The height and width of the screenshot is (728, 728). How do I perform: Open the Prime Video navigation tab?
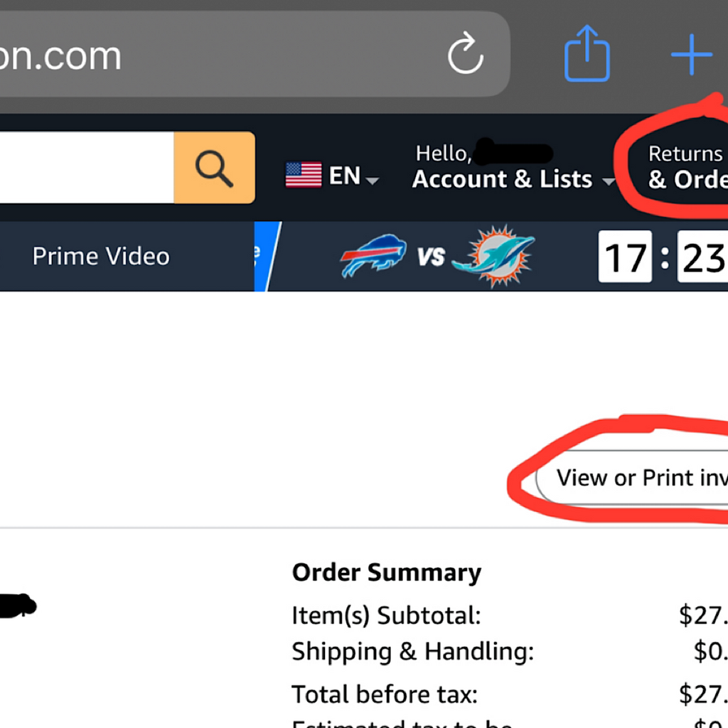101,256
